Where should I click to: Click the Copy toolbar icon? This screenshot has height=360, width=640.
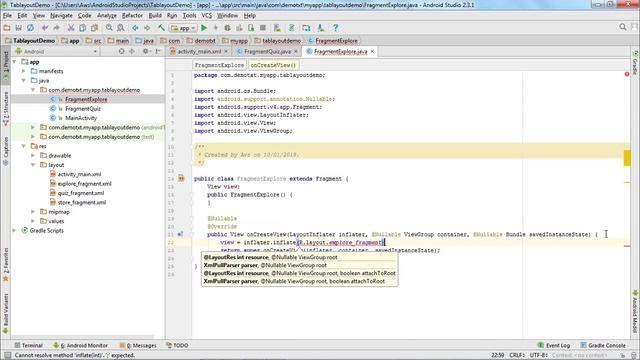click(x=82, y=28)
